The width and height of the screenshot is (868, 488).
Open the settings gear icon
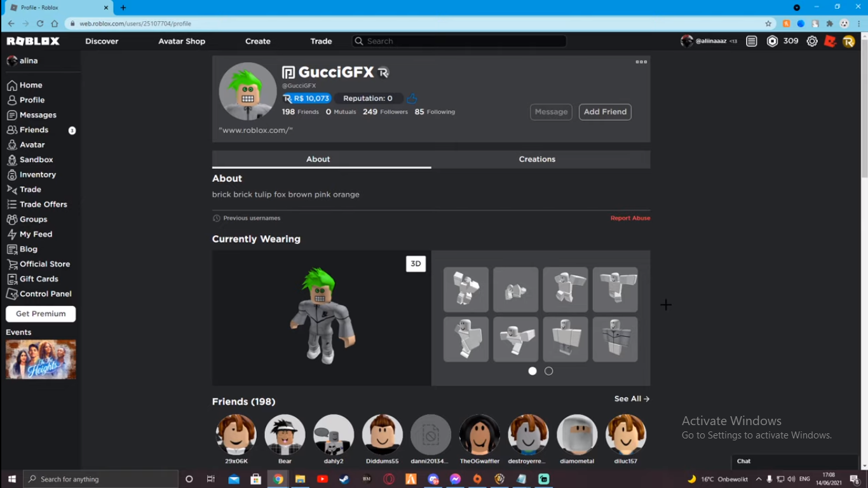(812, 41)
